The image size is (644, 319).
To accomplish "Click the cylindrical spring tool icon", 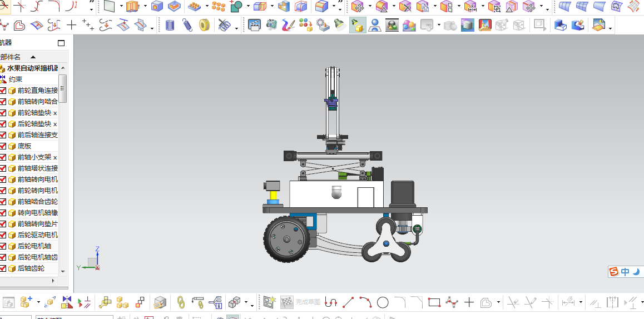I will 170,26.
